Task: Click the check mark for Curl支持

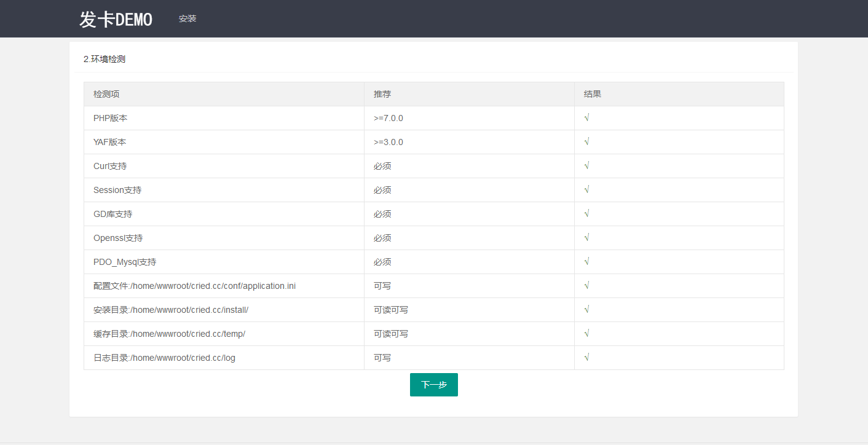Action: (587, 166)
